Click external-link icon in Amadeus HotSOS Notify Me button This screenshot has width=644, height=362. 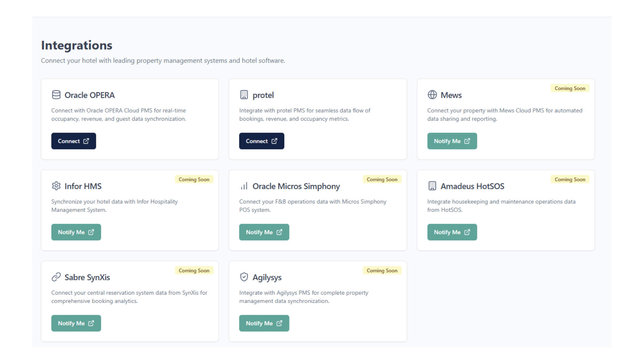467,232
